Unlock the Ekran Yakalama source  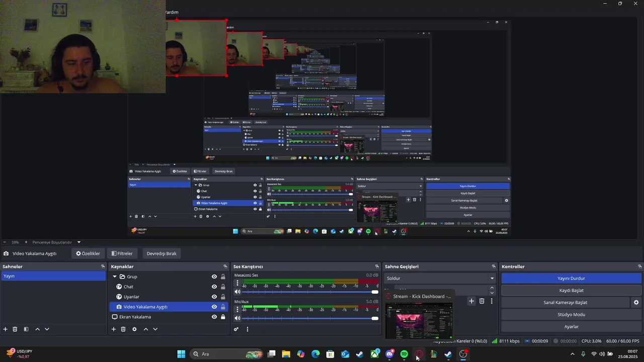tap(223, 317)
